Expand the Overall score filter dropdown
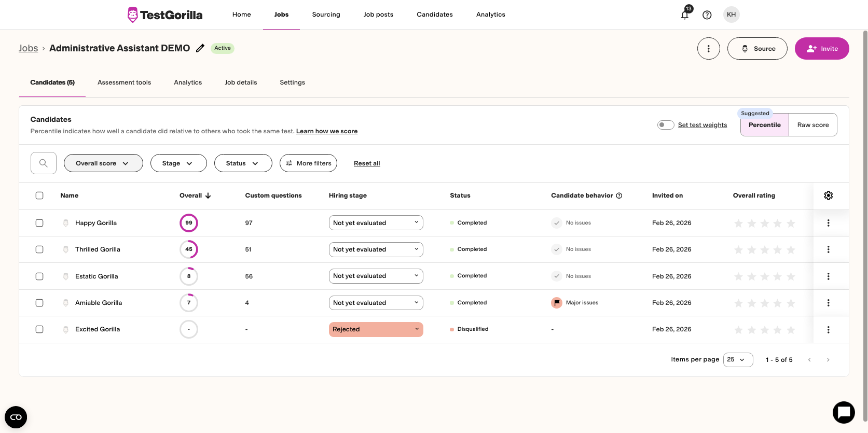This screenshot has width=868, height=433. pyautogui.click(x=103, y=163)
